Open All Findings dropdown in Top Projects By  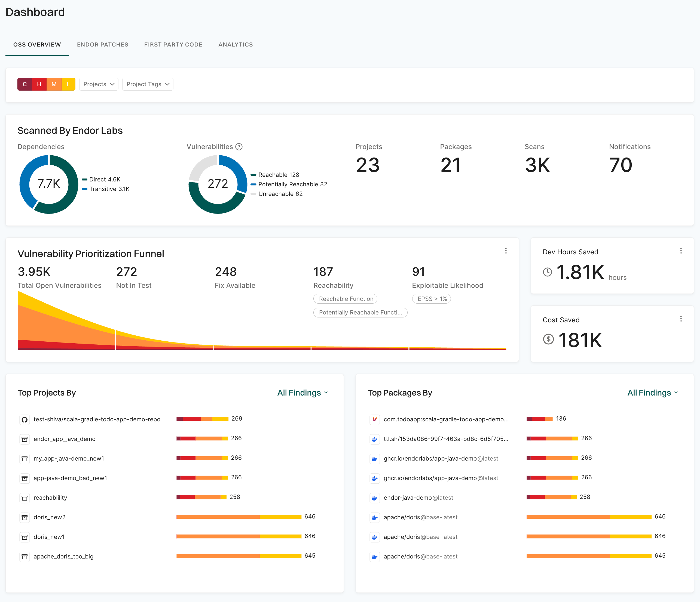[302, 393]
